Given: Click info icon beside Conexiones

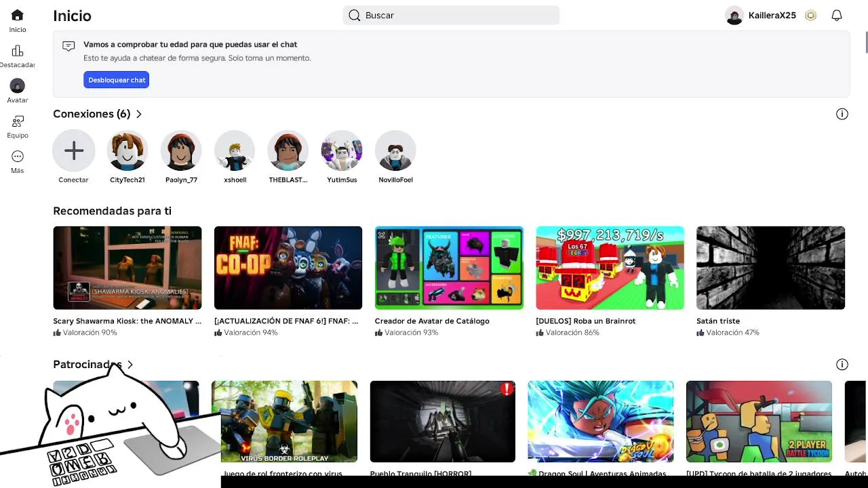Looking at the screenshot, I should tap(842, 114).
